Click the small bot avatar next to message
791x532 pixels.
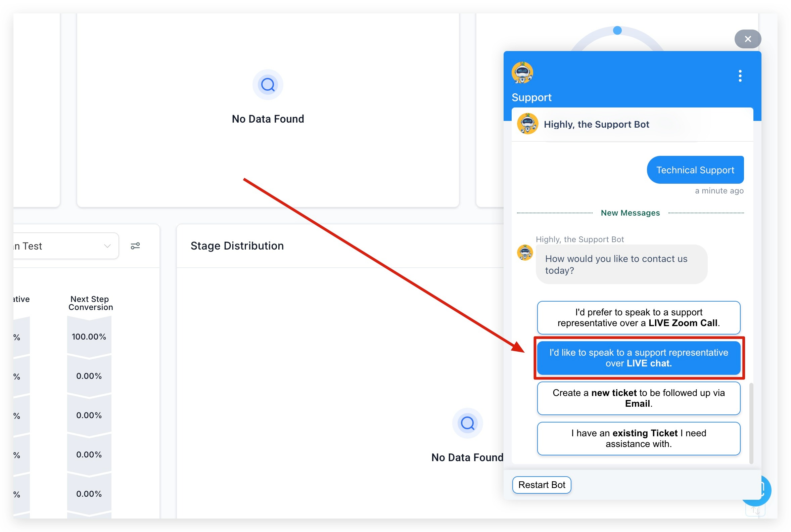coord(524,253)
